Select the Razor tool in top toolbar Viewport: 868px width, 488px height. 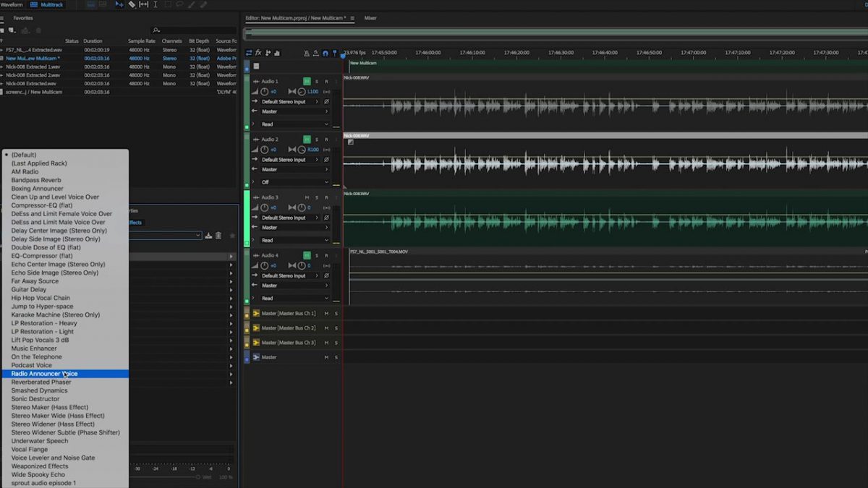click(132, 4)
